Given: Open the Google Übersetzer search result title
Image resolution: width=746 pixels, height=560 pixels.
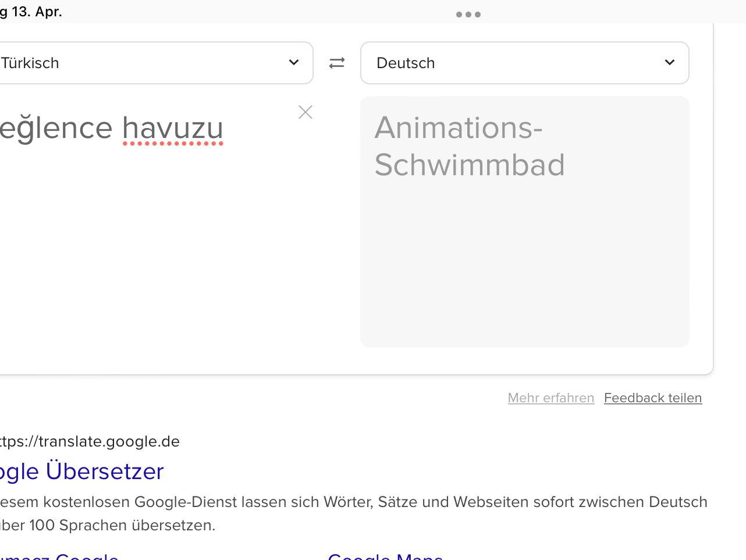Looking at the screenshot, I should (x=81, y=472).
